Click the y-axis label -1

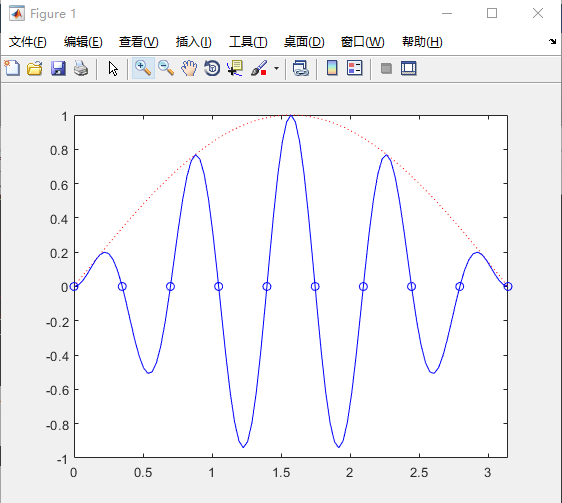pos(62,459)
